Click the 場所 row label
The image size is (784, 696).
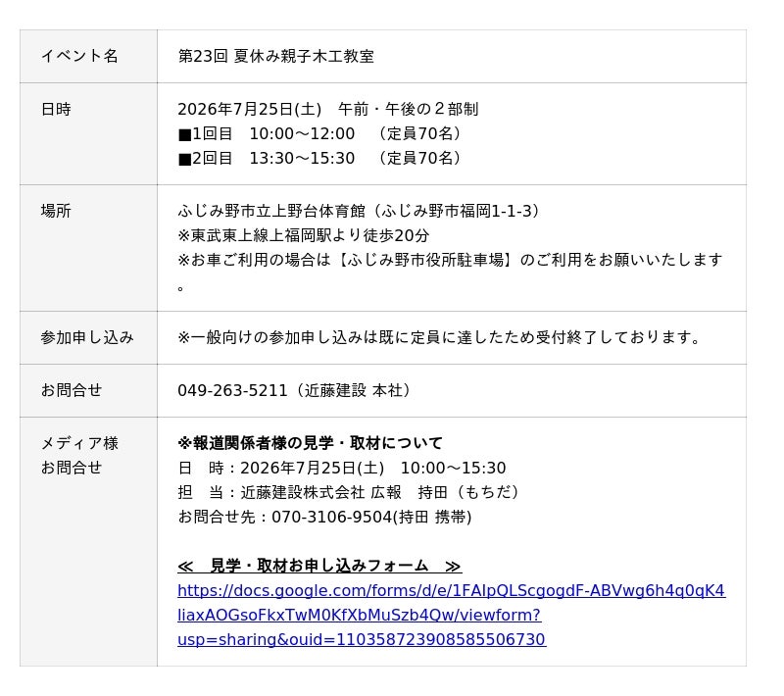(x=56, y=211)
